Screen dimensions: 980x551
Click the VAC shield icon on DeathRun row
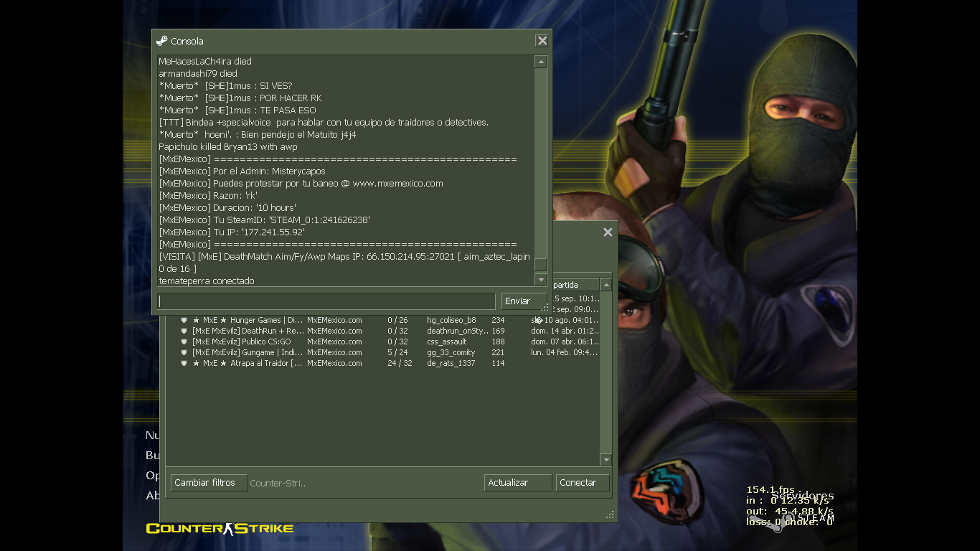[184, 331]
